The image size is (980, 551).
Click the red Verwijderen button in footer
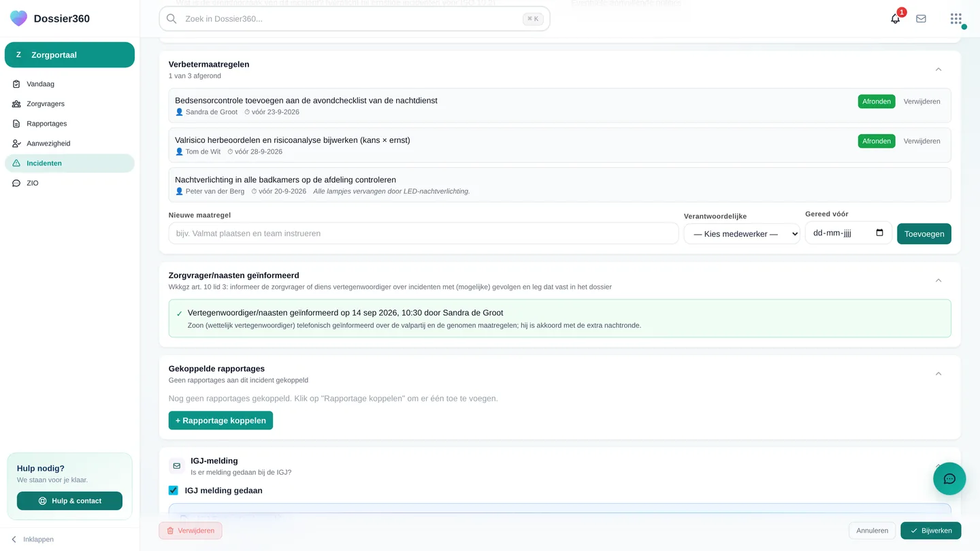(191, 531)
